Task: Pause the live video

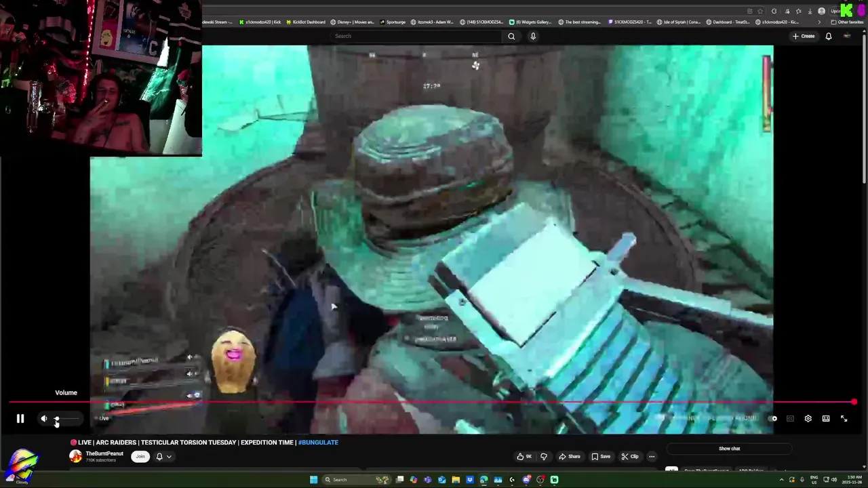Action: (20, 419)
